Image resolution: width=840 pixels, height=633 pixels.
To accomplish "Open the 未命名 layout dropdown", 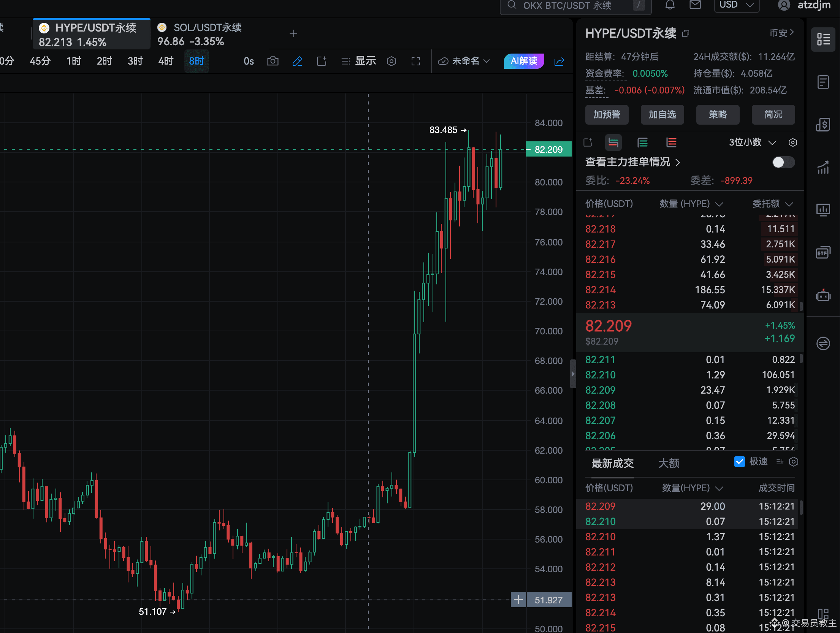I will [x=464, y=61].
